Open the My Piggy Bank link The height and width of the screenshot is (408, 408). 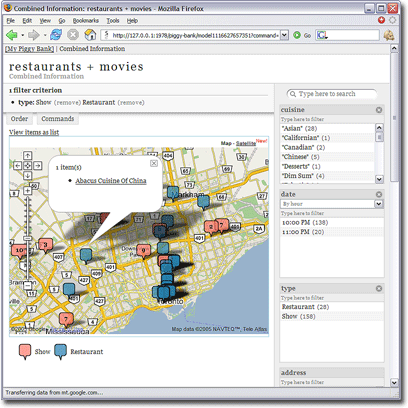29,49
